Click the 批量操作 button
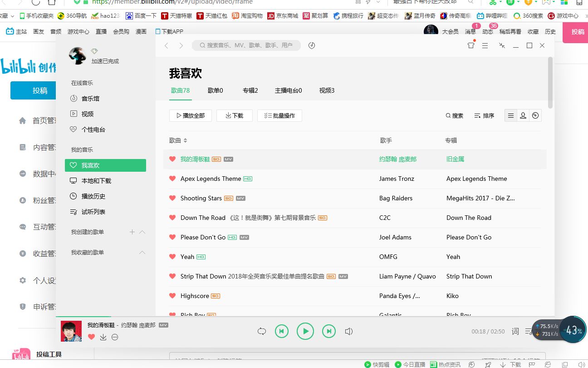This screenshot has width=588, height=368. tap(279, 115)
